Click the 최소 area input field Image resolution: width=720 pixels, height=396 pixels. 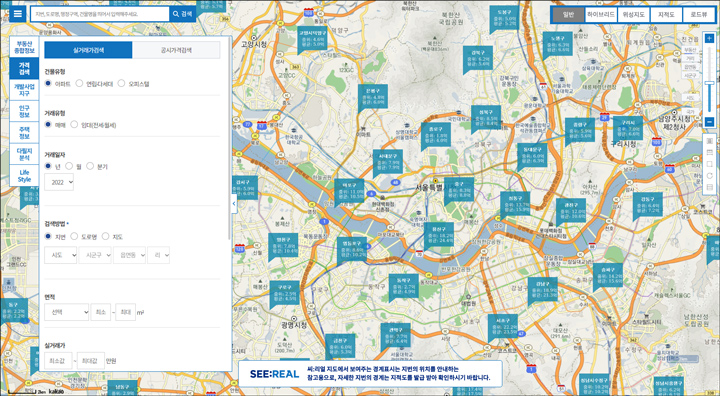pyautogui.click(x=101, y=312)
